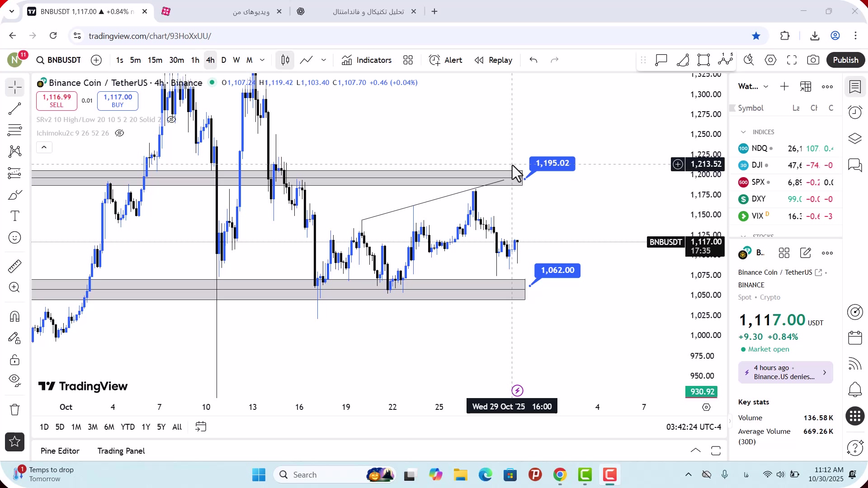Open the calendar panel

855,338
